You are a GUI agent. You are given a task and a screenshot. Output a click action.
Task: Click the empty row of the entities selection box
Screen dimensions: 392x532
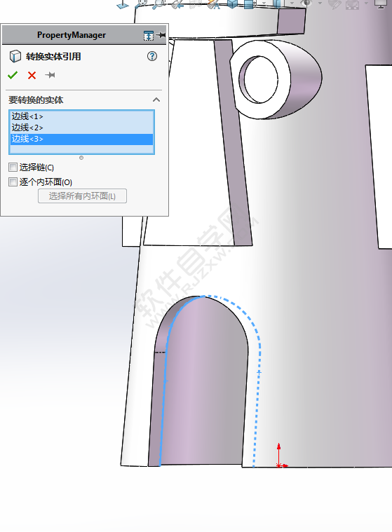[x=81, y=149]
